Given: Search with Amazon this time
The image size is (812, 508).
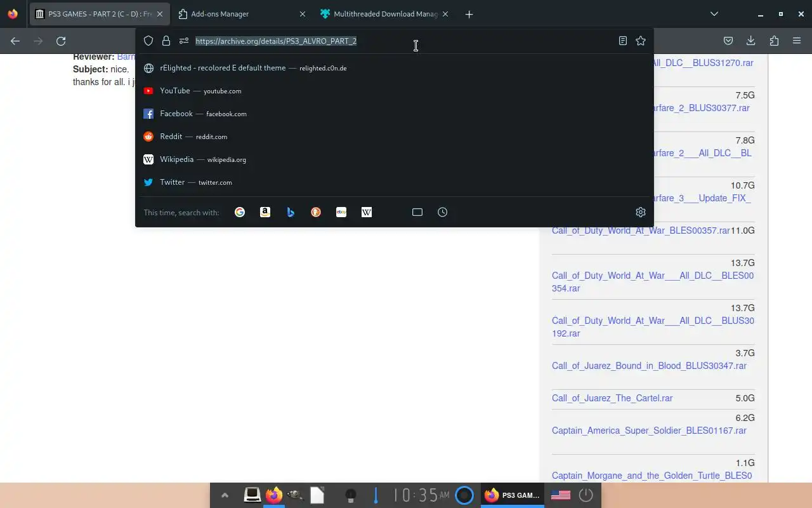Looking at the screenshot, I should tap(265, 212).
